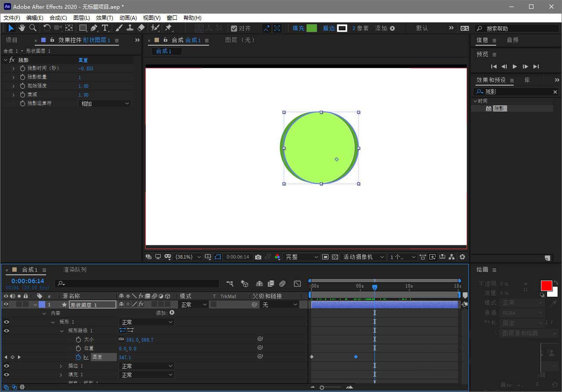The width and height of the screenshot is (562, 392).
Task: Click the 搜索帮助 search field
Action: pyautogui.click(x=518, y=29)
